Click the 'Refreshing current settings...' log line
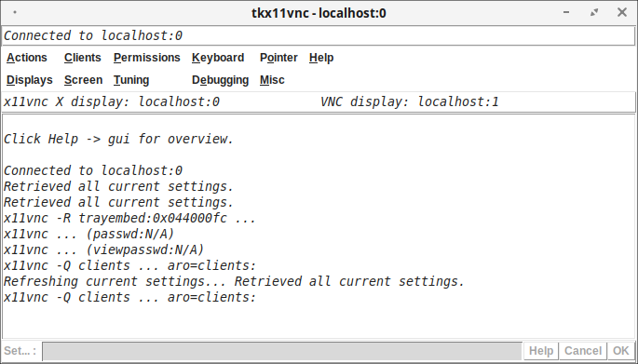 (235, 282)
